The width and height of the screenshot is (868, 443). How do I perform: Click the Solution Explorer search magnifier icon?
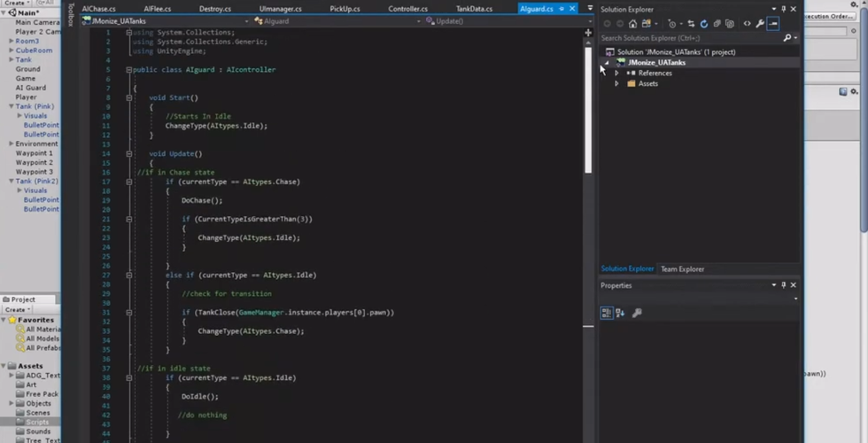(787, 37)
